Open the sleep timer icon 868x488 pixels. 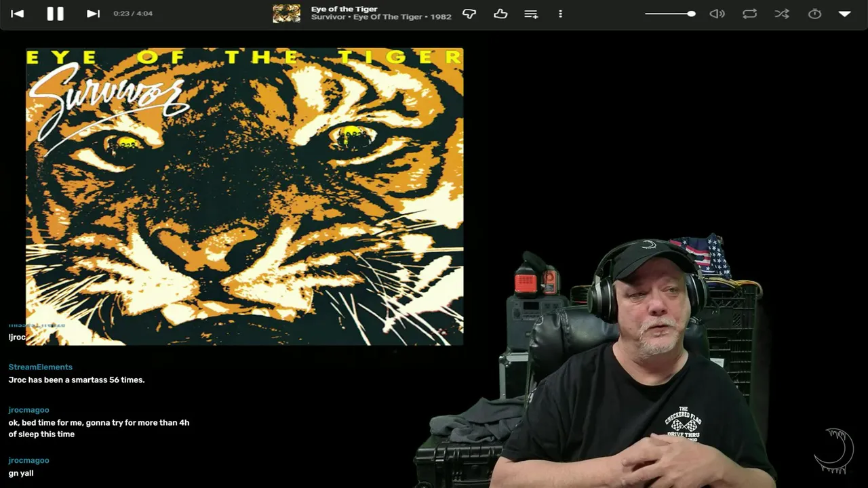click(x=814, y=14)
